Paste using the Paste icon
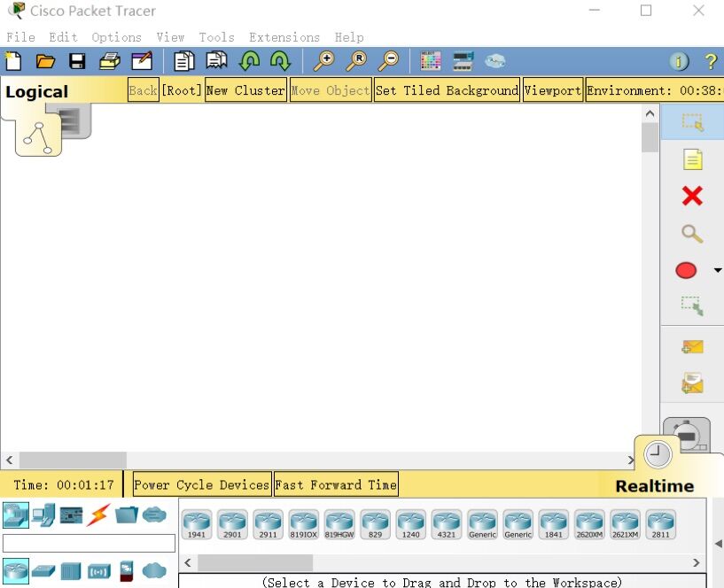The height and width of the screenshot is (588, 724). (216, 60)
